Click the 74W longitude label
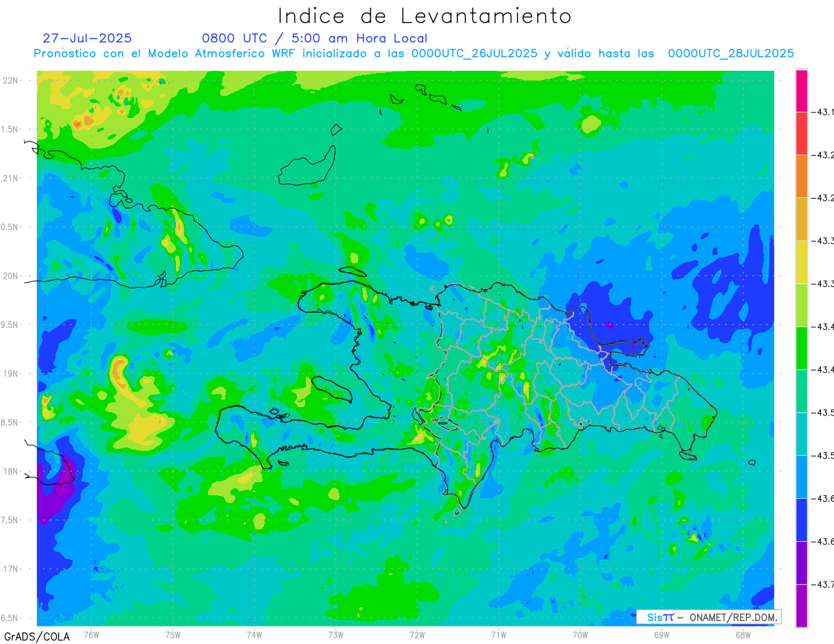Viewport: 834px width, 644px height. pos(254,634)
